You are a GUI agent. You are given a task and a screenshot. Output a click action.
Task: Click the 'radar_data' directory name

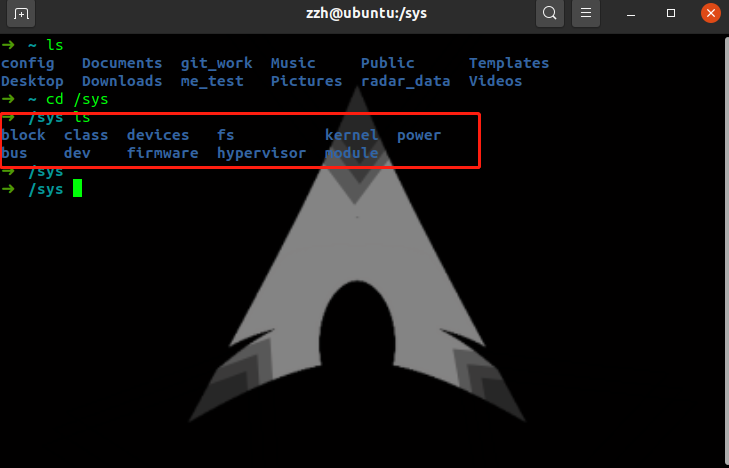(405, 81)
